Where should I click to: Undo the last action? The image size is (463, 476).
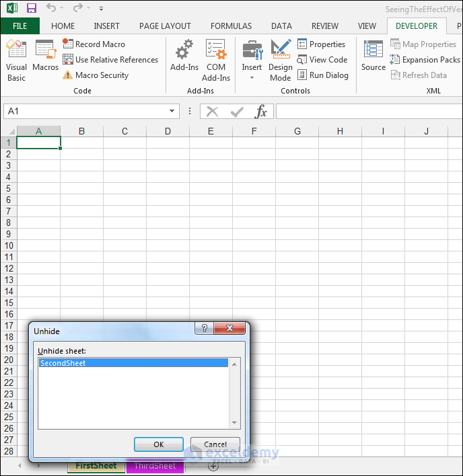click(x=51, y=8)
